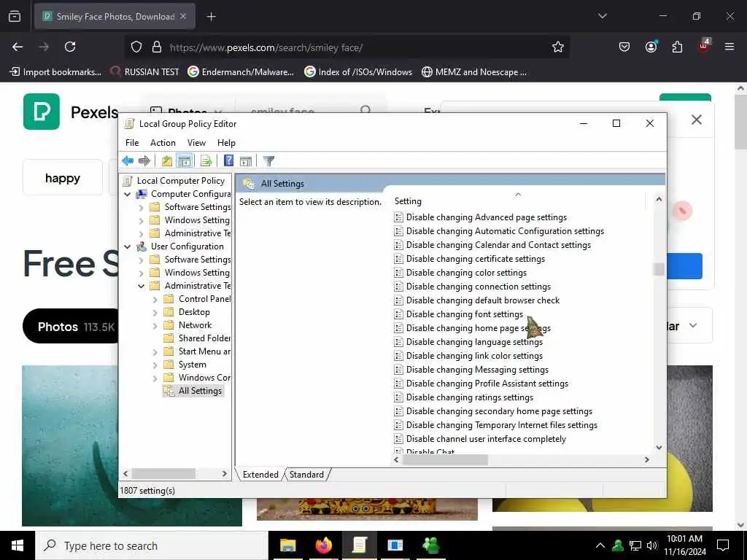
Task: Expand the Desktop tree folder
Action: click(155, 313)
